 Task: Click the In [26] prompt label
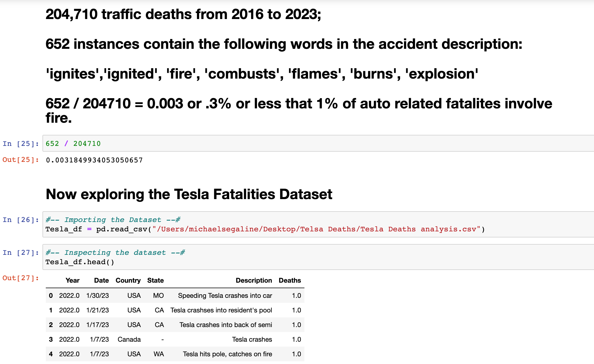(x=21, y=220)
